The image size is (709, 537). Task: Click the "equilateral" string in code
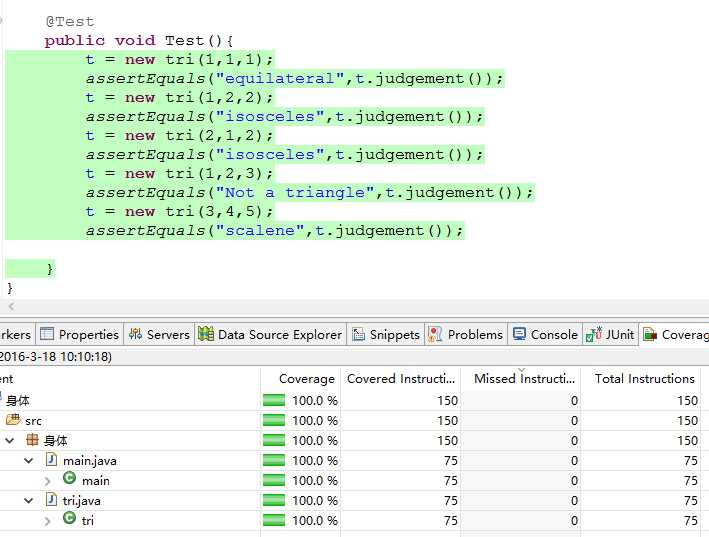[x=280, y=79]
